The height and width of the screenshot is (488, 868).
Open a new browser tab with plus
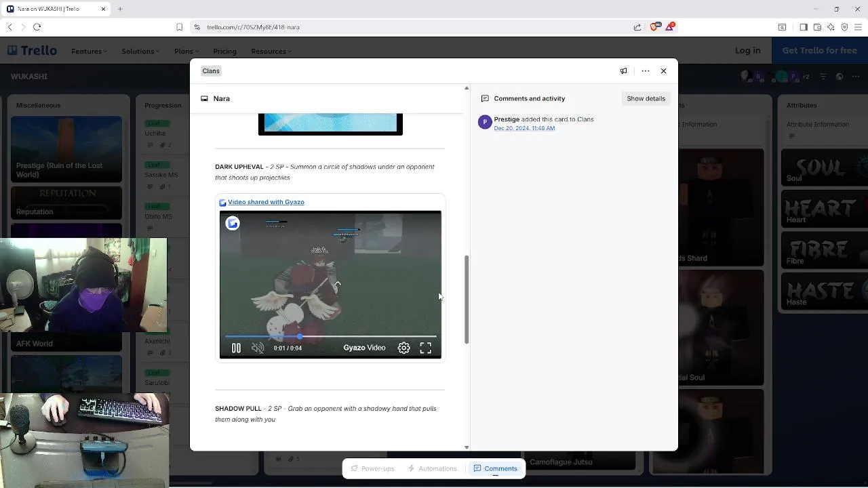pyautogui.click(x=120, y=9)
